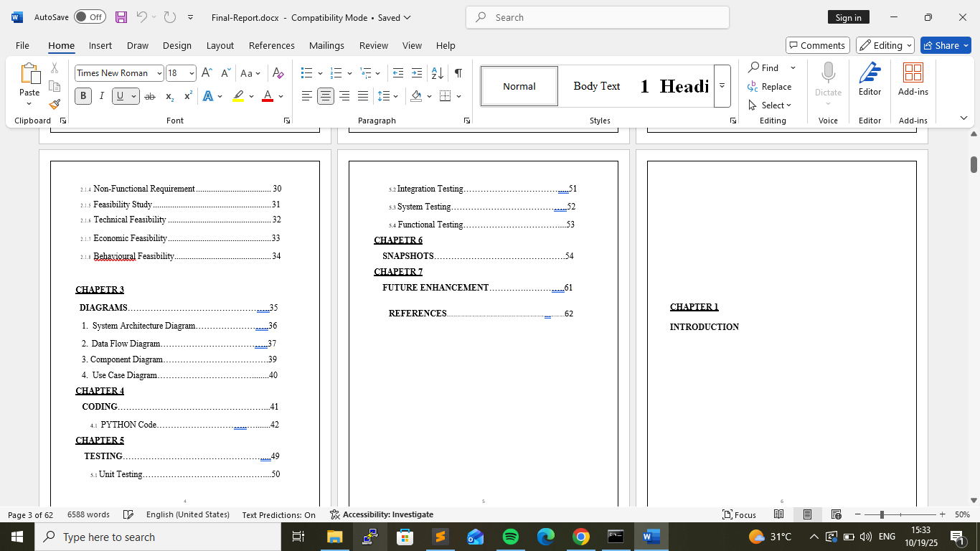Viewport: 980px width, 551px height.
Task: Open the Editor proofing tool
Action: pos(870,80)
